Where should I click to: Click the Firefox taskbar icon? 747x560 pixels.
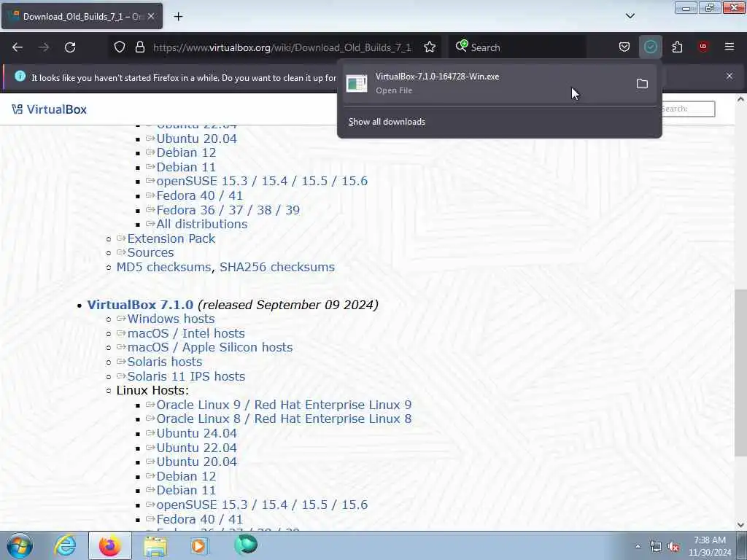point(110,545)
